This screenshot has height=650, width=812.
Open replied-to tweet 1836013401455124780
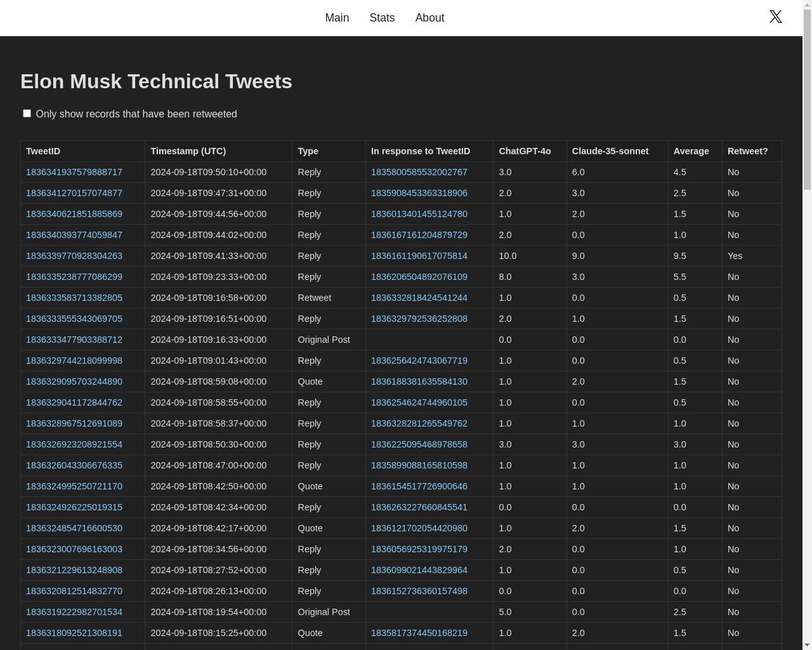click(419, 214)
